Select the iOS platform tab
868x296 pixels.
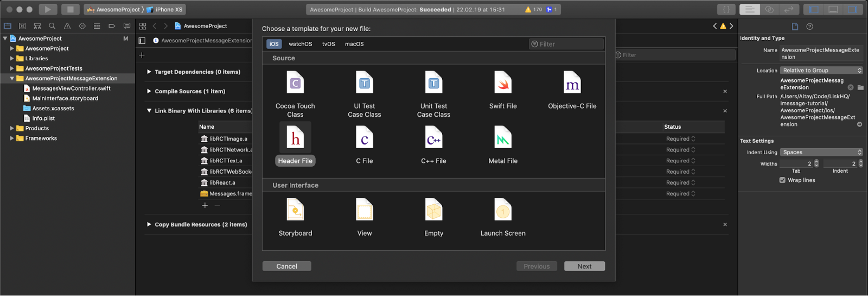tap(274, 44)
